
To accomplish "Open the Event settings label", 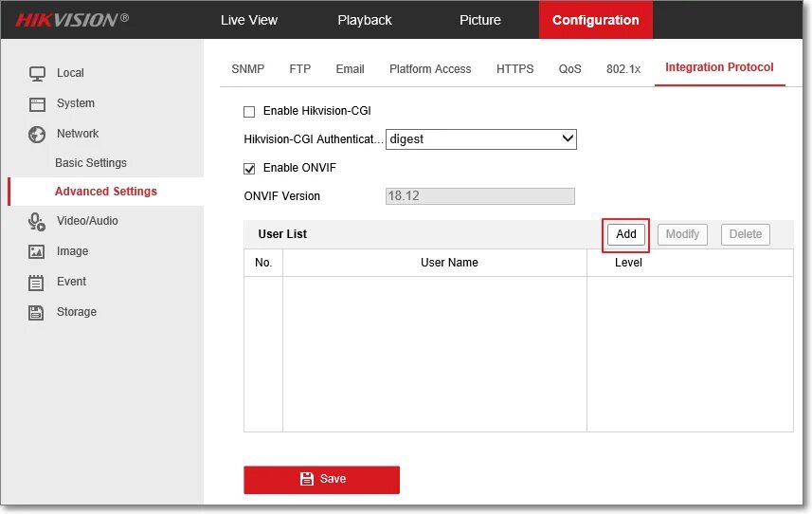I will 71,282.
